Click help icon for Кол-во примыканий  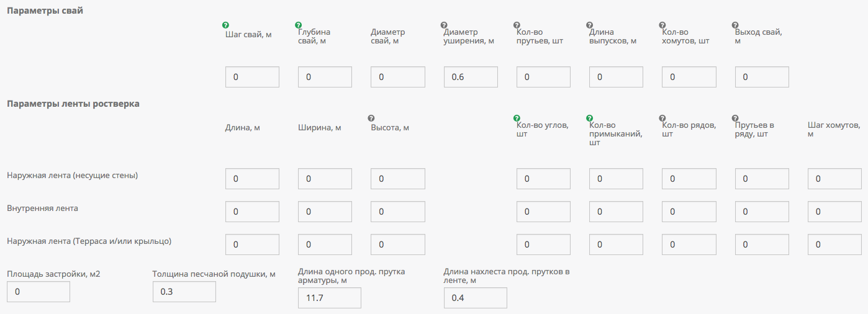click(589, 118)
